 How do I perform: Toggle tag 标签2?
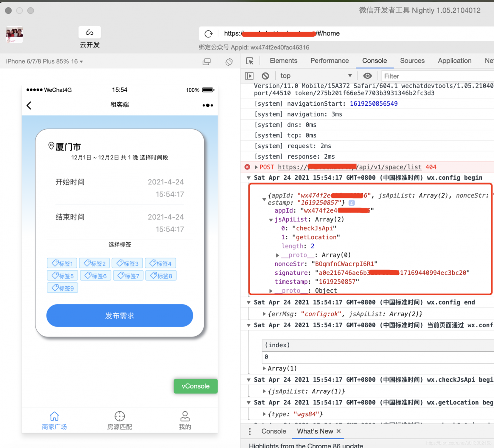point(95,263)
